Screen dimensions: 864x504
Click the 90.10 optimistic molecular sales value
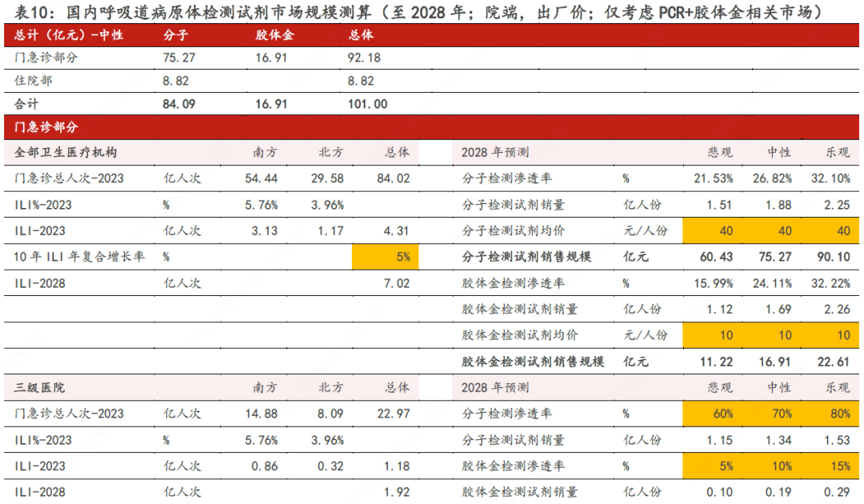pyautogui.click(x=833, y=257)
